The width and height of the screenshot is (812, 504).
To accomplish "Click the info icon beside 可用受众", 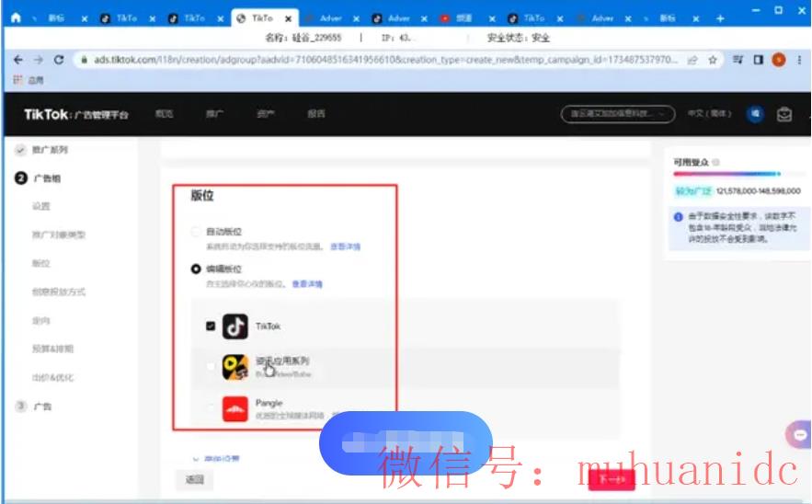I will [x=715, y=162].
